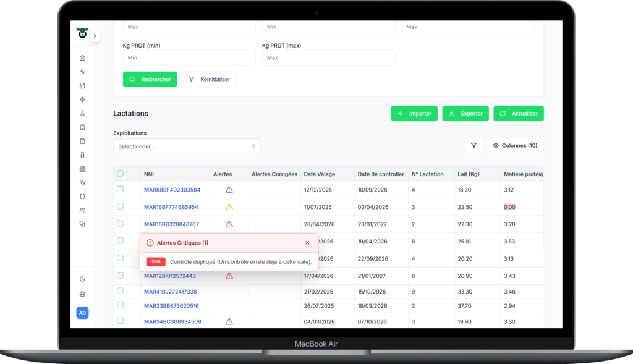Screen dimensions: 633x364
Task: Open the Colonnes (10) visibility menu
Action: tap(515, 145)
